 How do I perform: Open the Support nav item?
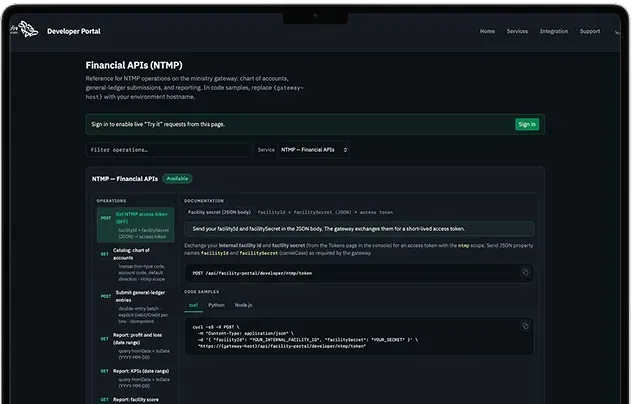point(590,31)
